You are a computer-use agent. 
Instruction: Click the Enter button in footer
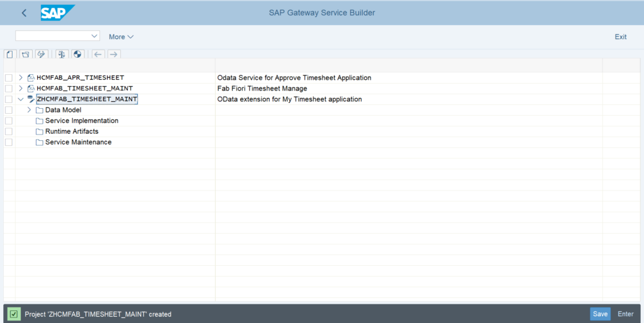[x=626, y=314]
